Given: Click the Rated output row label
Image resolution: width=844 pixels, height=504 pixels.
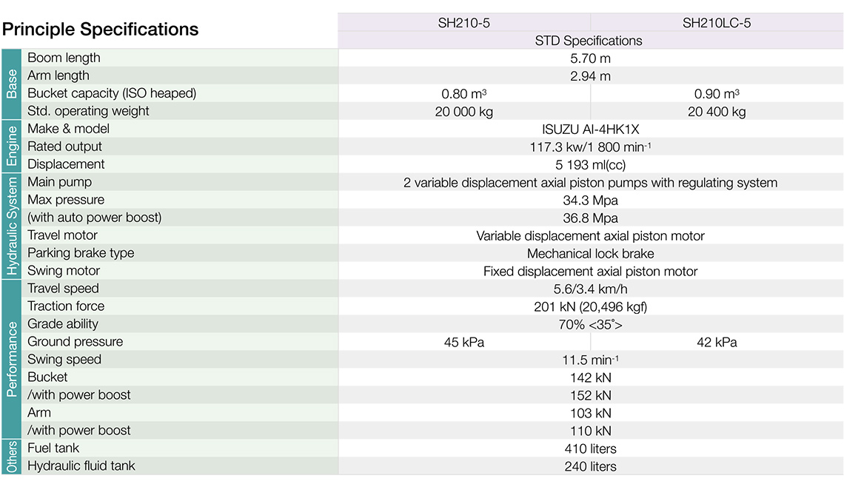Looking at the screenshot, I should (x=64, y=147).
